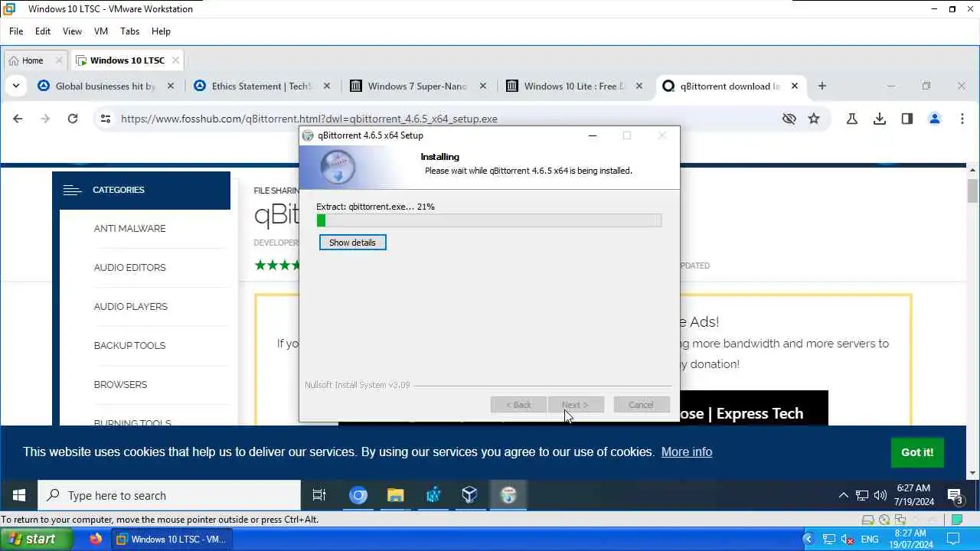Click the host start button
The image size is (980, 551).
click(37, 539)
